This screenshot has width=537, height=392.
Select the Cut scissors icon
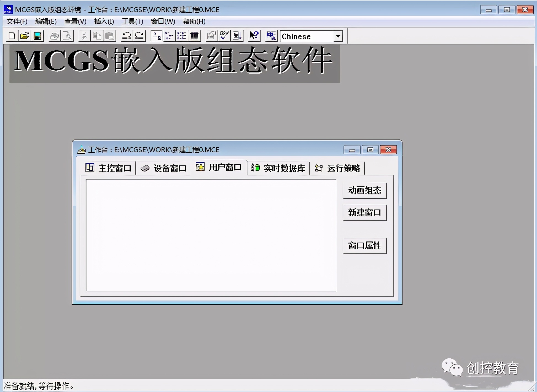coord(84,36)
